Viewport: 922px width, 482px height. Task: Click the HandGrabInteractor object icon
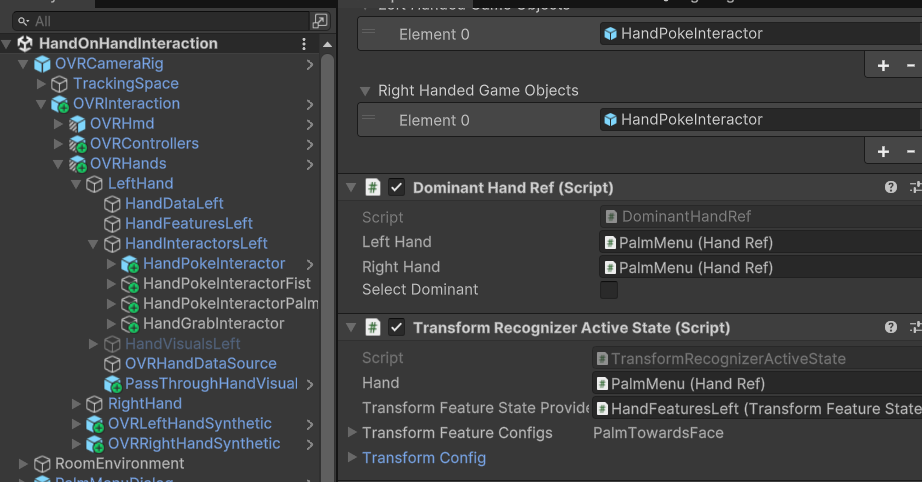tap(129, 324)
